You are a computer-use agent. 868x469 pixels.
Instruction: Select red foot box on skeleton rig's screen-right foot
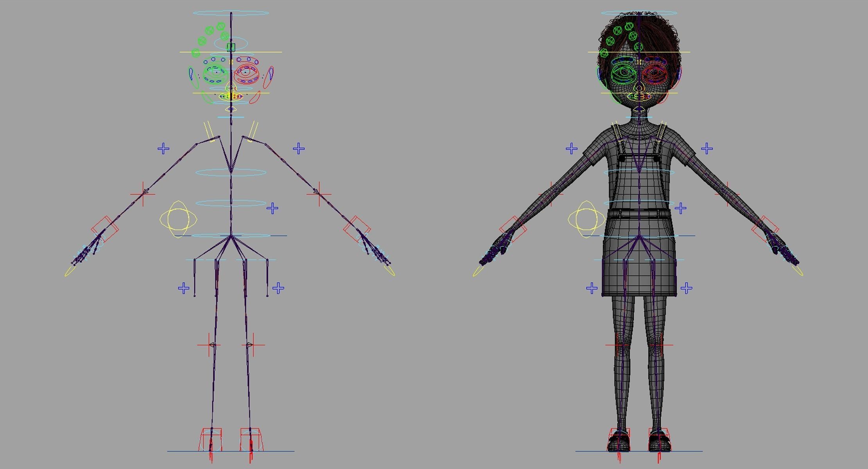point(251,440)
